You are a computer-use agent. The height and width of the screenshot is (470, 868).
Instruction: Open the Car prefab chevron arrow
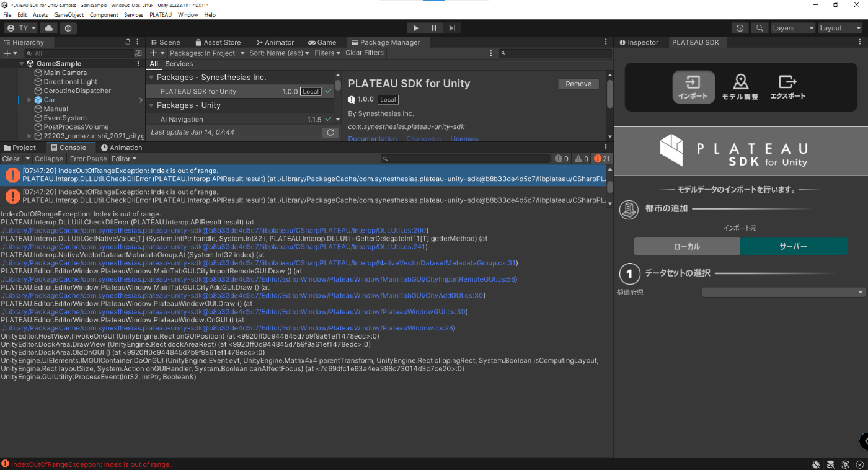[141, 100]
